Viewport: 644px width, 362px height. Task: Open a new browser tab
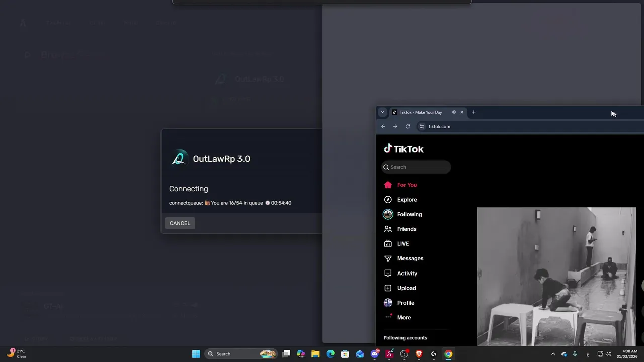coord(473,112)
